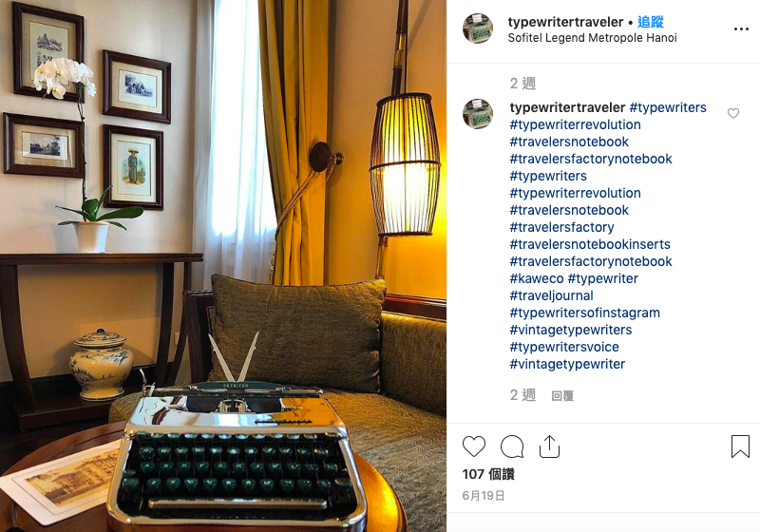Click the avatar beside the caption
Viewport: 760px width, 532px height.
click(x=478, y=114)
